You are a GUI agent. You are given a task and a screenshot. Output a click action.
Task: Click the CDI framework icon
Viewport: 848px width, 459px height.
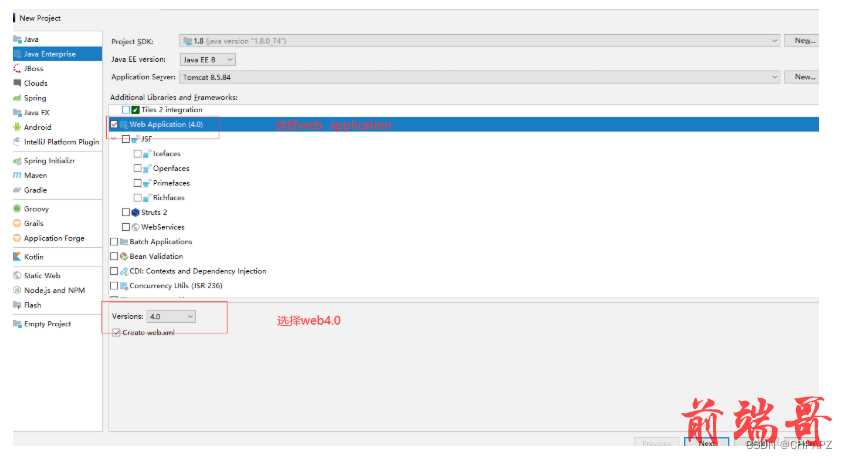coord(124,271)
